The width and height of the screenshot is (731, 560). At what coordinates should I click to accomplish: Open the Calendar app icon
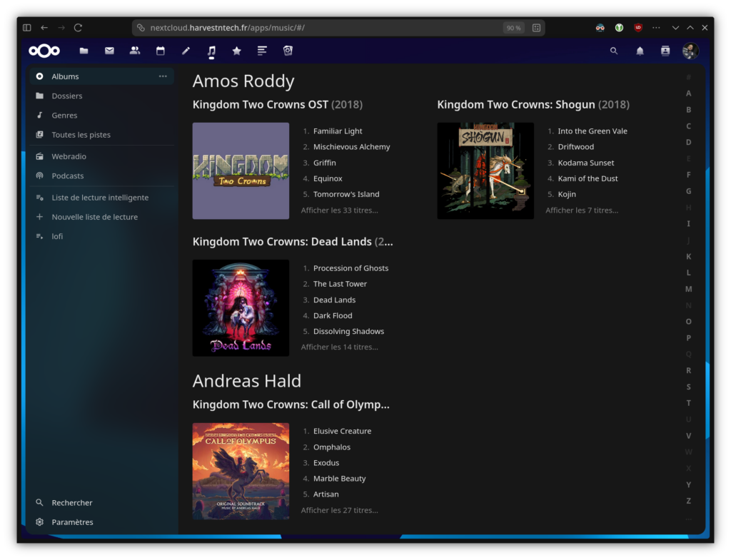pyautogui.click(x=160, y=51)
